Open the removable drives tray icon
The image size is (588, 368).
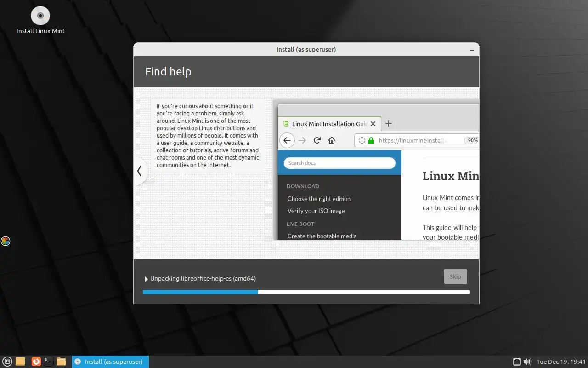coord(517,362)
